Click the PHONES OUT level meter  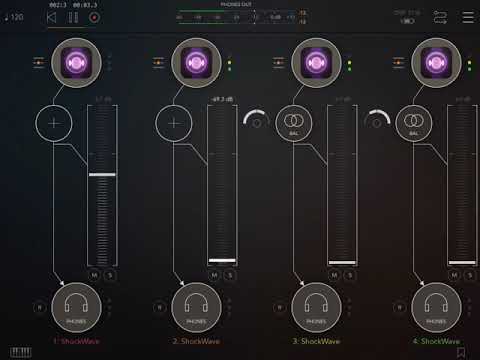(241, 17)
